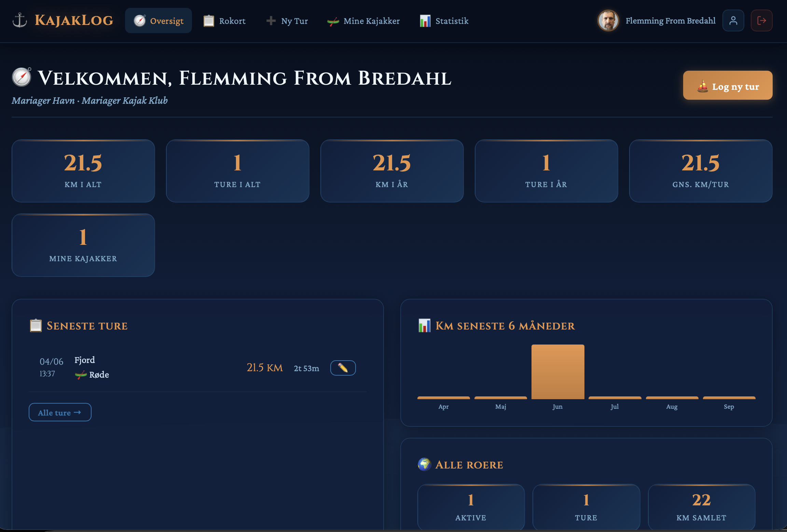Switch to Mine Kajakker tab
This screenshot has width=787, height=532.
(x=363, y=21)
